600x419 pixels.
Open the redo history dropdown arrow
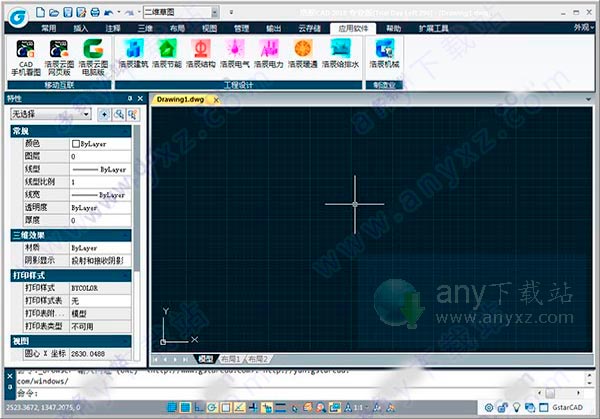[139, 13]
